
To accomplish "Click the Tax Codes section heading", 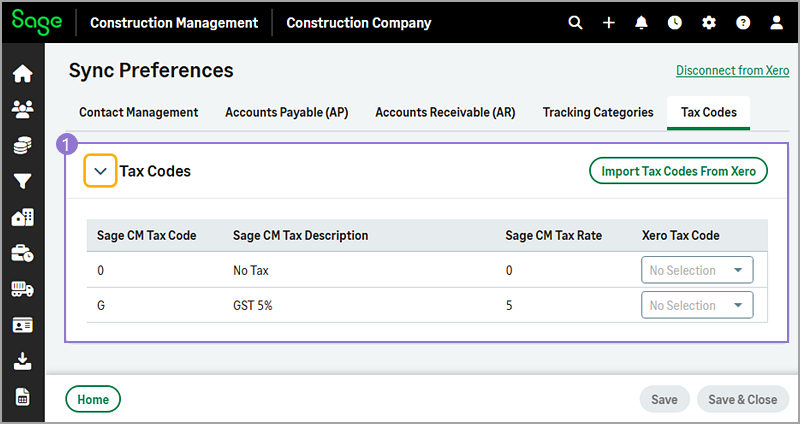I will 155,171.
